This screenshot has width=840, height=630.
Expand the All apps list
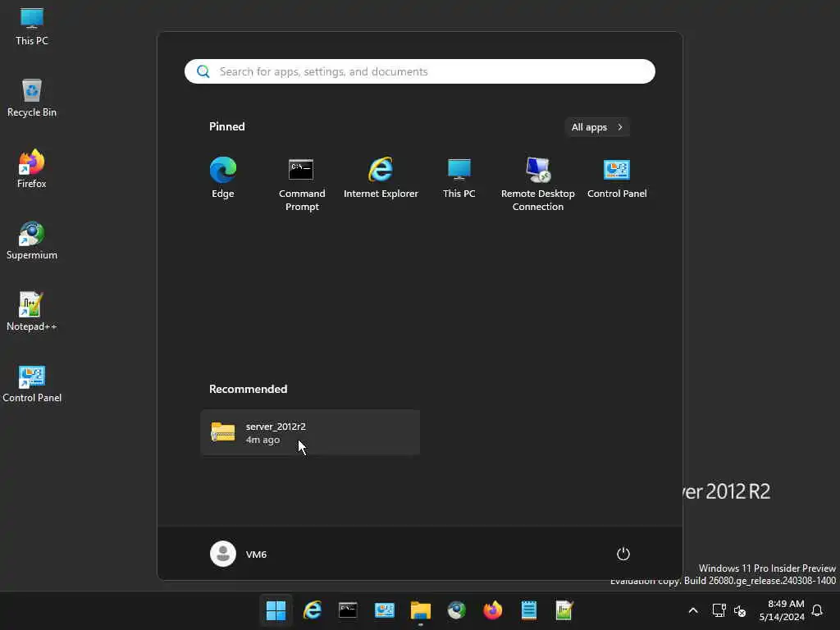click(597, 127)
